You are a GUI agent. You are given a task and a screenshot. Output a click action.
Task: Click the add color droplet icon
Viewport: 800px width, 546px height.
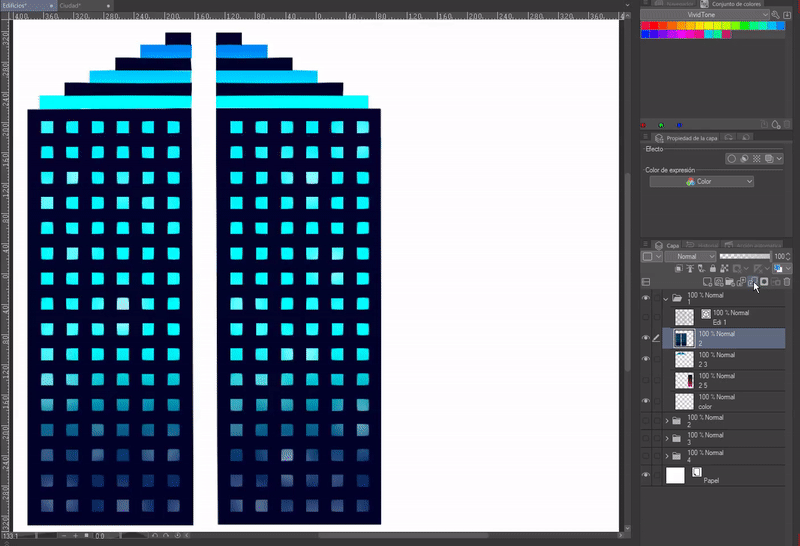click(x=776, y=124)
